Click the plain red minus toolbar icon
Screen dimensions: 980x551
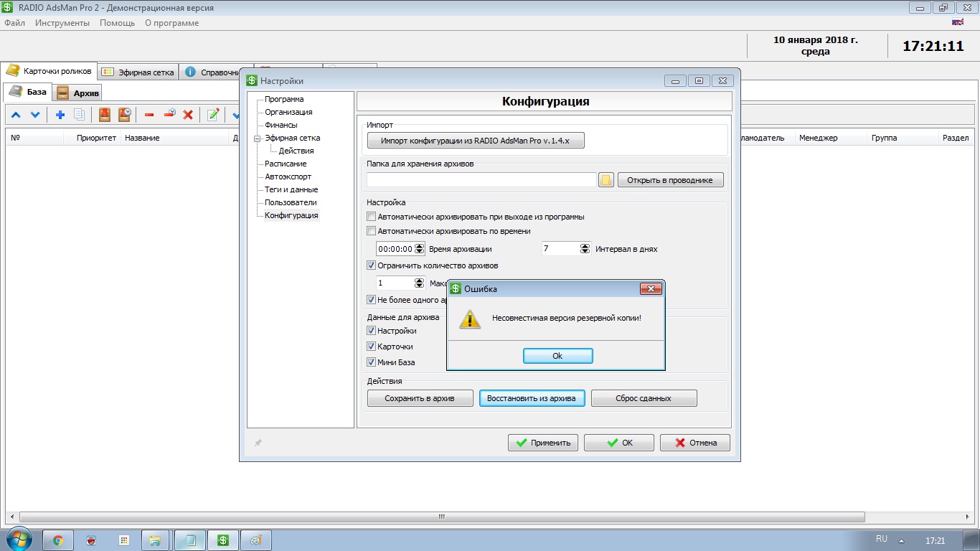pyautogui.click(x=149, y=115)
